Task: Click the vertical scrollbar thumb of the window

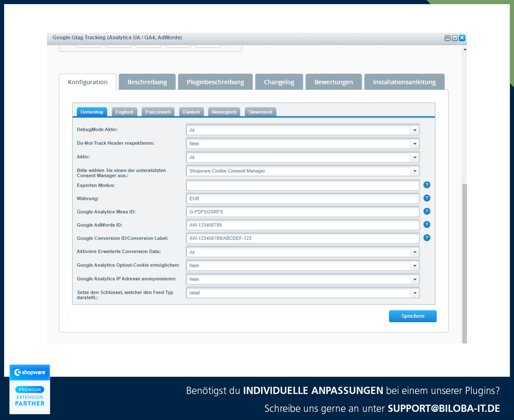Action: 464,263
